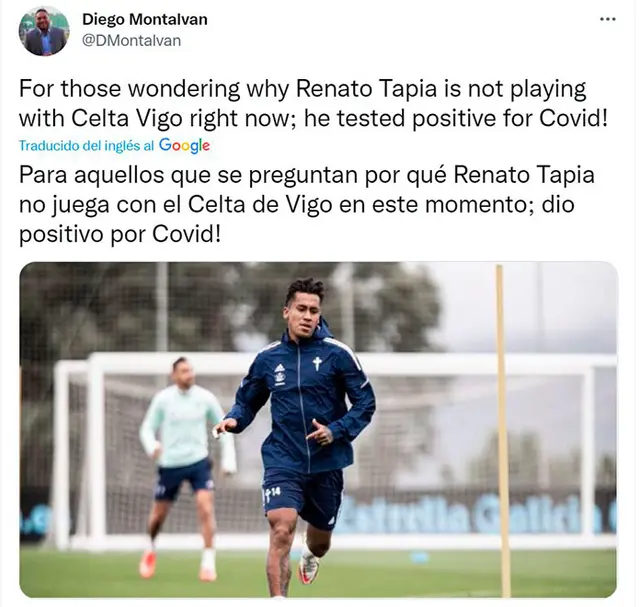640x607 pixels.
Task: Click the Celta cross crest on jacket
Action: tap(317, 363)
